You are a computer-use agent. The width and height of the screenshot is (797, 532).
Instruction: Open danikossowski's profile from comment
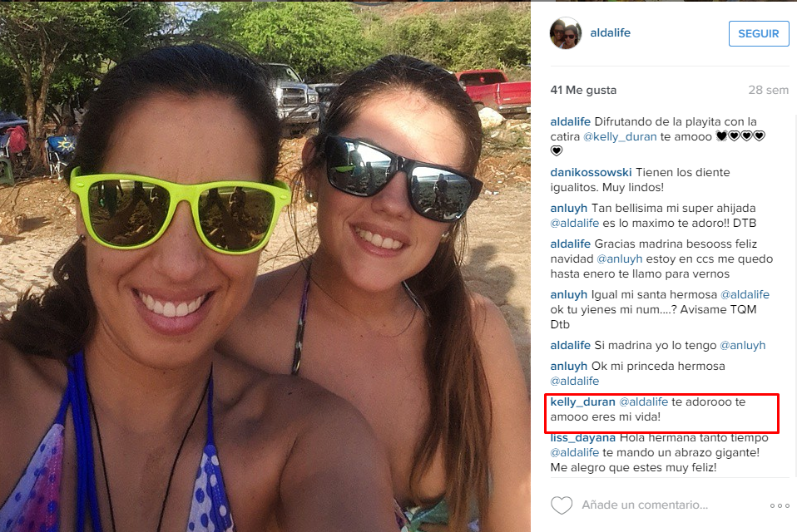pyautogui.click(x=591, y=172)
